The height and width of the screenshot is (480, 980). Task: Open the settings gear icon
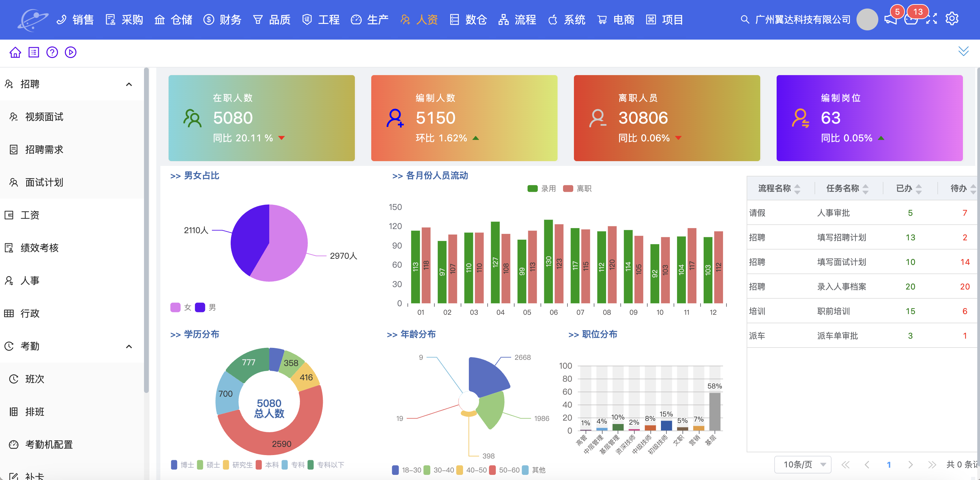tap(952, 19)
